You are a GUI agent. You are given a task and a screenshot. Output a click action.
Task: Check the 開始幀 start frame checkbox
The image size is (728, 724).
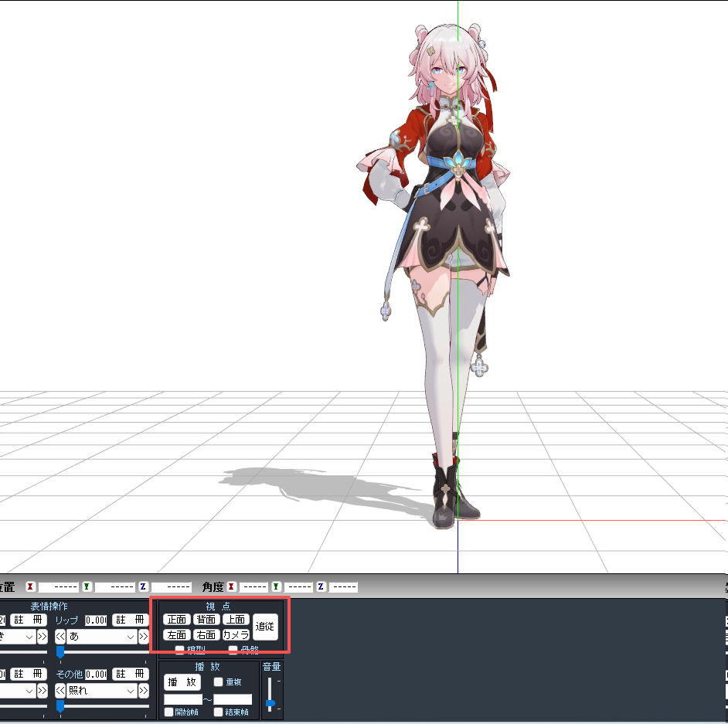[168, 712]
